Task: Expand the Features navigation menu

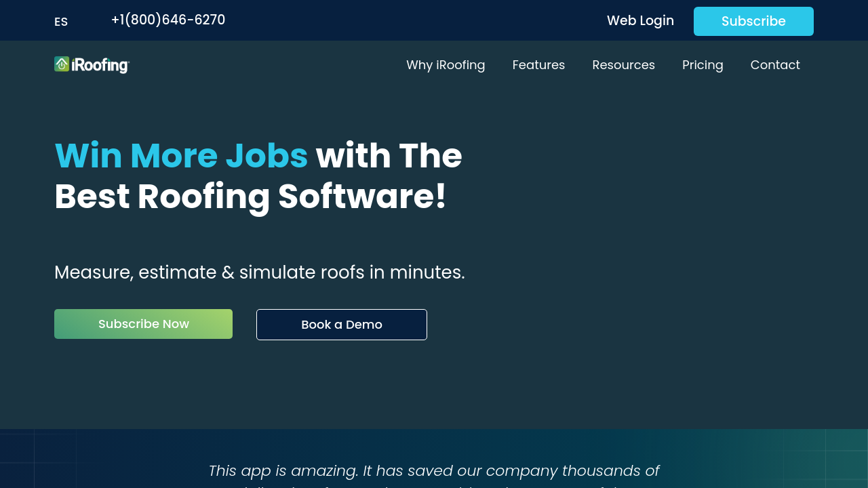Action: point(538,65)
